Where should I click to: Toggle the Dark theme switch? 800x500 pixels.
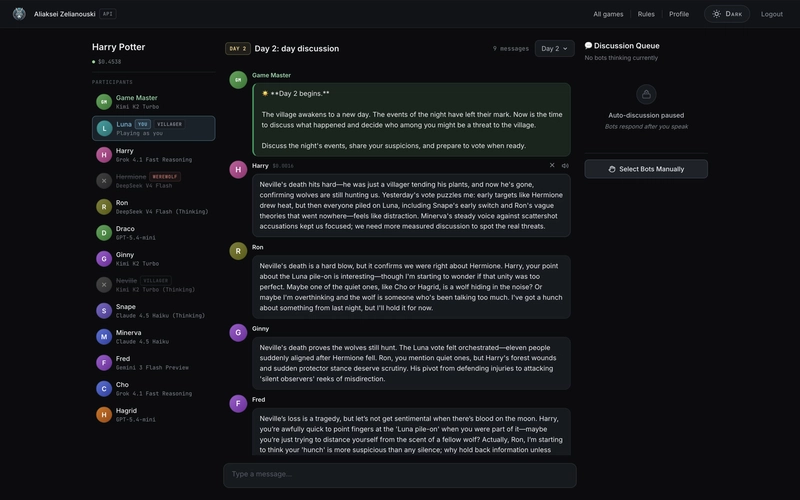[727, 14]
